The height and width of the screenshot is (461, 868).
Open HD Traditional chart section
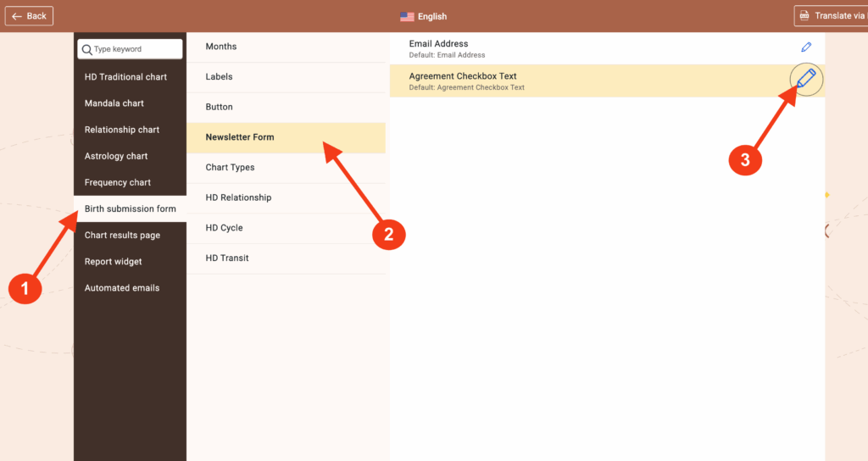pos(125,77)
